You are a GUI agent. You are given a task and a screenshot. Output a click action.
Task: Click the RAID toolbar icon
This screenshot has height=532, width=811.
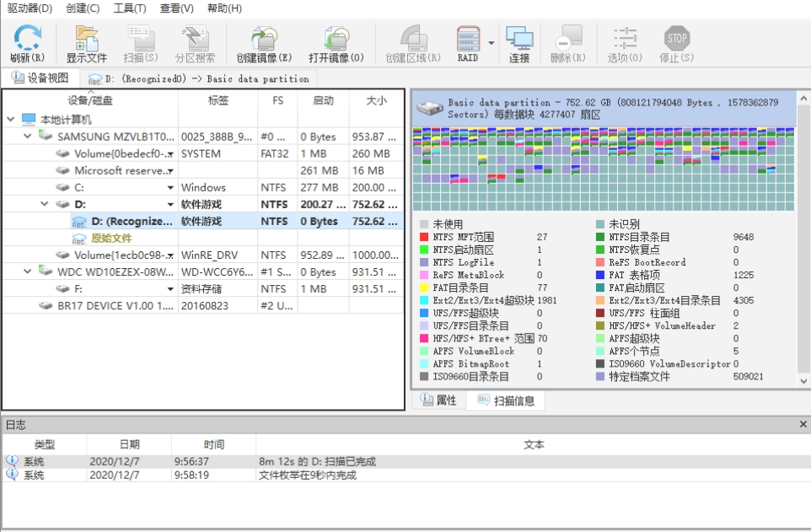pos(468,38)
